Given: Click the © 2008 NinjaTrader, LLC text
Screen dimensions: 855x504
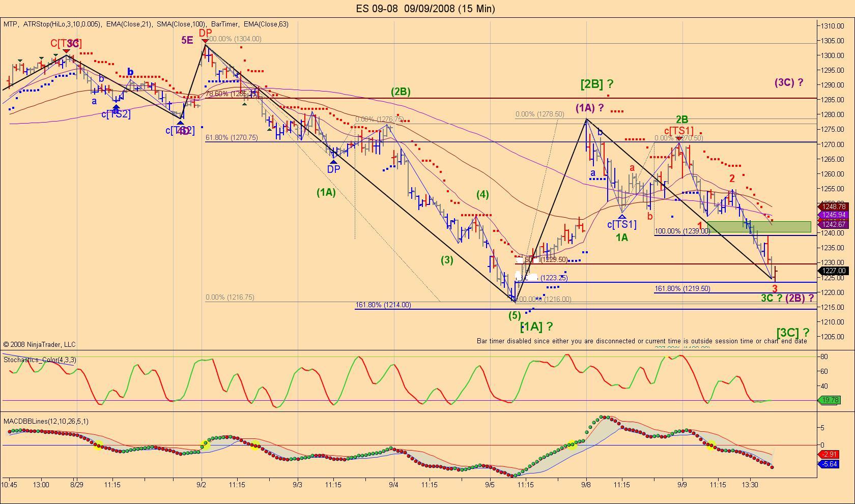Looking at the screenshot, I should click(39, 344).
